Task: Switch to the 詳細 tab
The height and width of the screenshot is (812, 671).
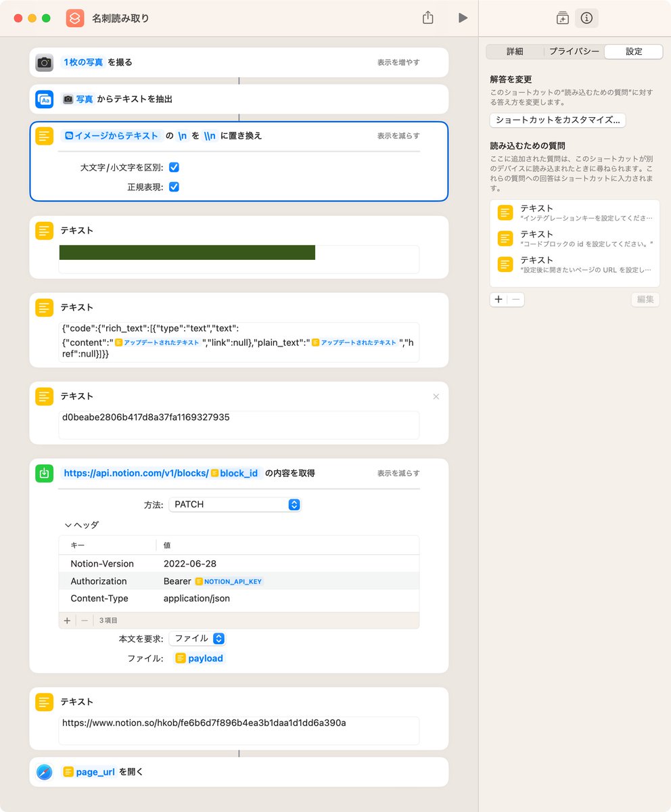Action: click(x=515, y=51)
